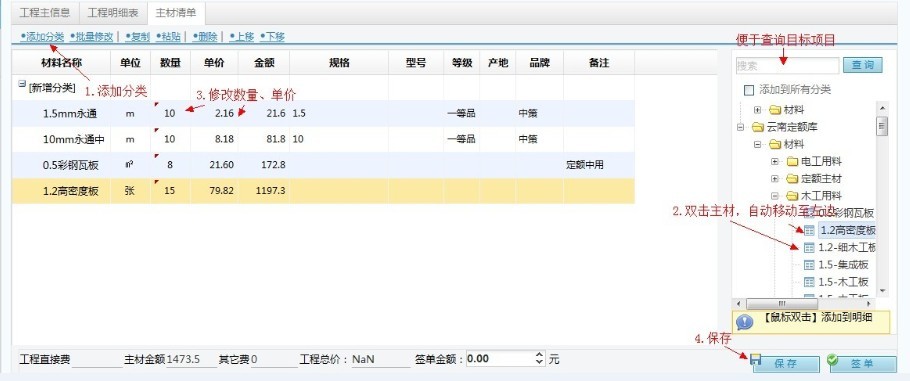Image resolution: width=910 pixels, height=381 pixels.
Task: Click the folder icon beside 木工用料
Action: (x=792, y=196)
